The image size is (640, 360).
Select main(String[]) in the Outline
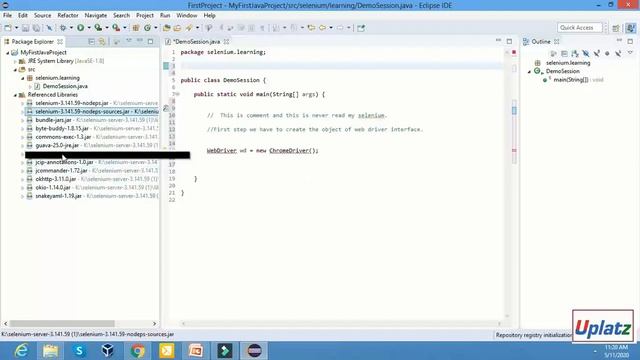click(x=571, y=80)
